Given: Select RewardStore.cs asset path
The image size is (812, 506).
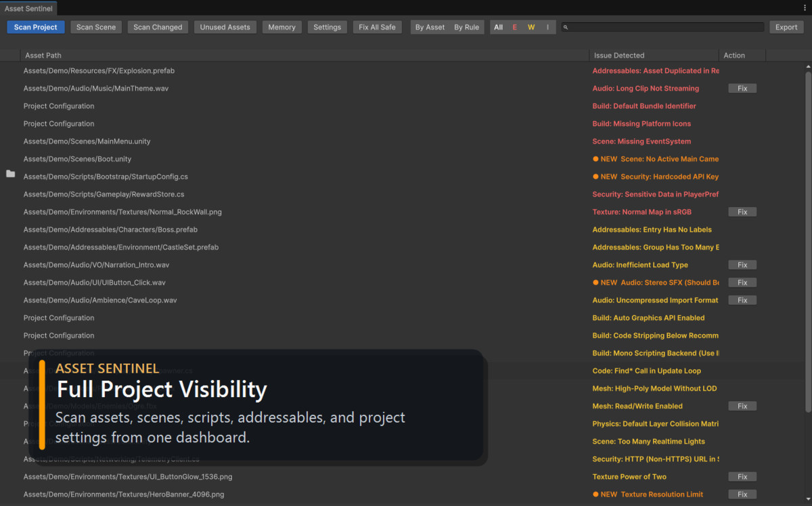Looking at the screenshot, I should click(x=104, y=194).
